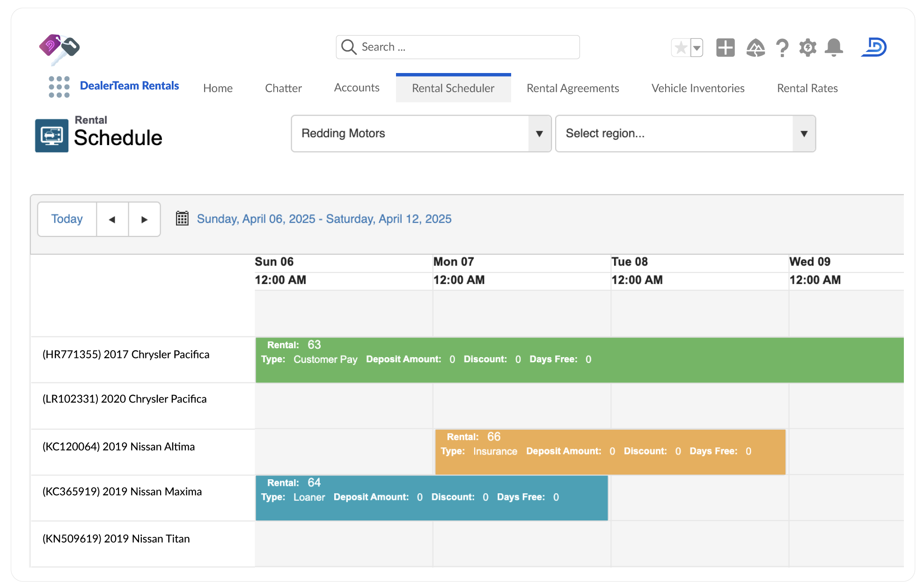
Task: Open the setup gear icon
Action: click(808, 48)
